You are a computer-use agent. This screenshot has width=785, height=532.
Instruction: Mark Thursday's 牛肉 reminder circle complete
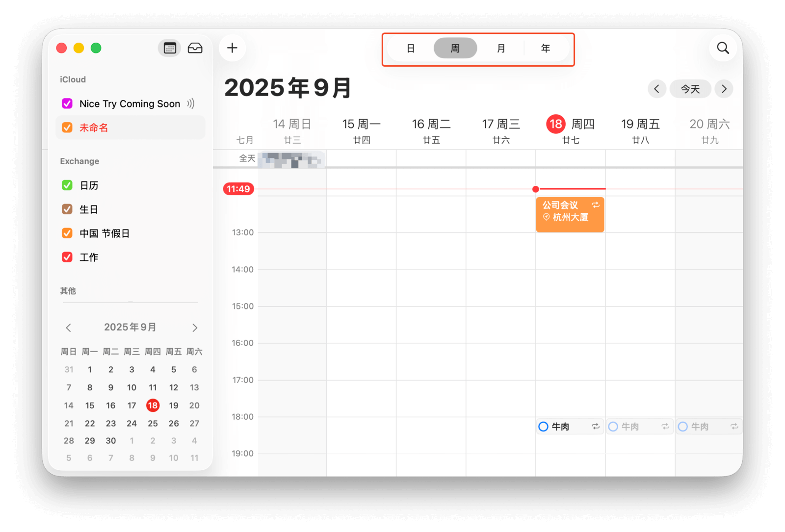[543, 427]
